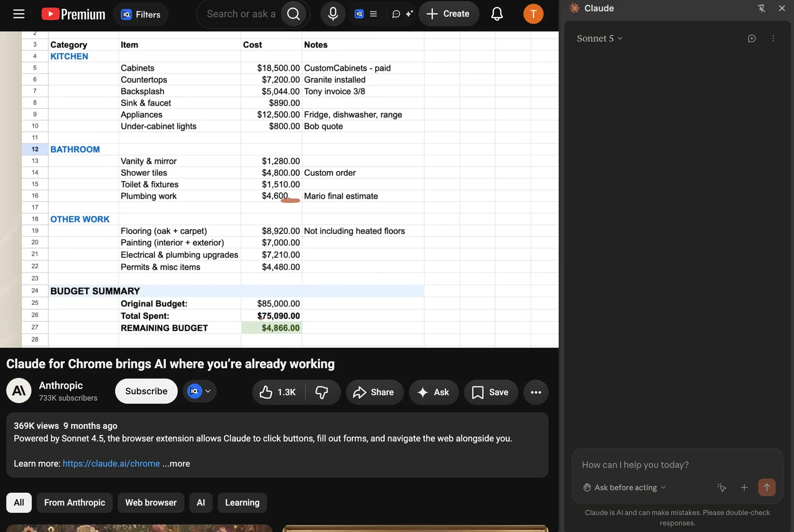Go to YouTube Premium home logo
Image resolution: width=794 pixels, height=532 pixels.
pos(73,14)
